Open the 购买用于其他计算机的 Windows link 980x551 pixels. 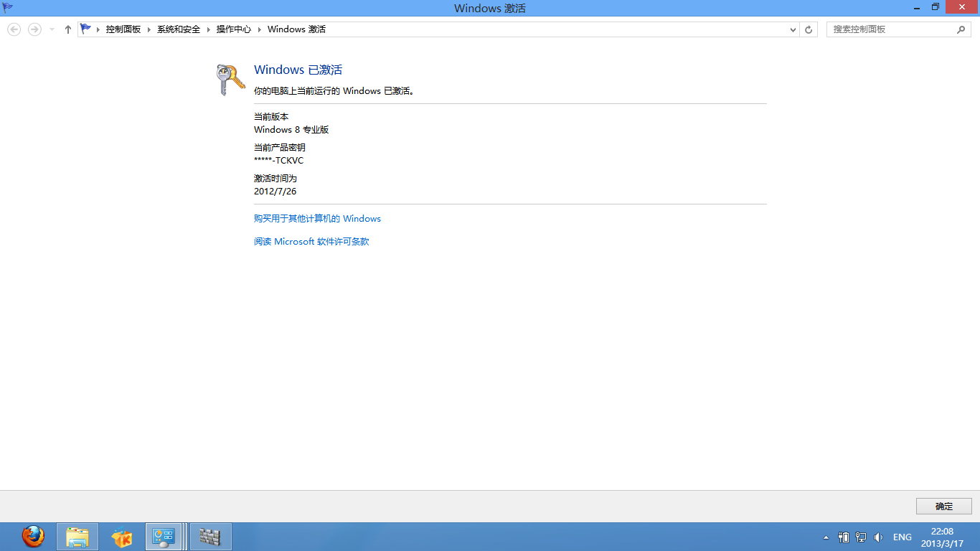[x=317, y=219]
